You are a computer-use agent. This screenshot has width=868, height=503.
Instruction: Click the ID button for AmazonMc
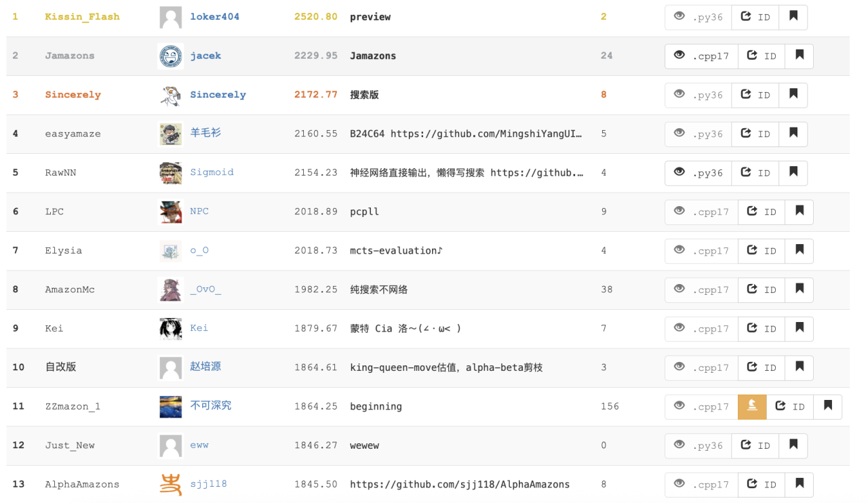tap(762, 290)
